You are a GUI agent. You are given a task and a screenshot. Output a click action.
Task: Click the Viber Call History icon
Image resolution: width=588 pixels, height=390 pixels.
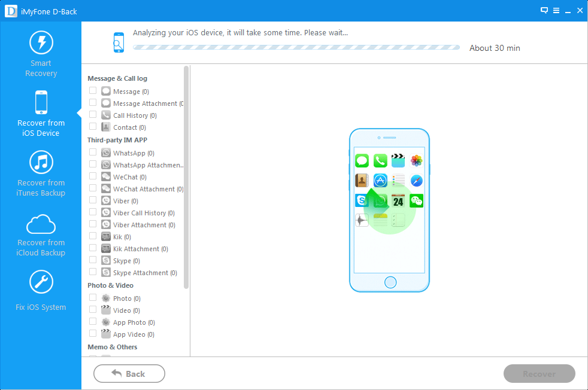coord(106,213)
